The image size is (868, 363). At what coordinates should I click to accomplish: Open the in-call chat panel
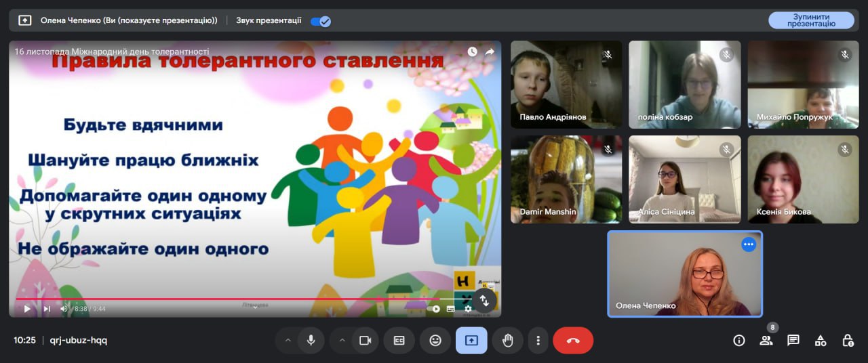tap(793, 341)
